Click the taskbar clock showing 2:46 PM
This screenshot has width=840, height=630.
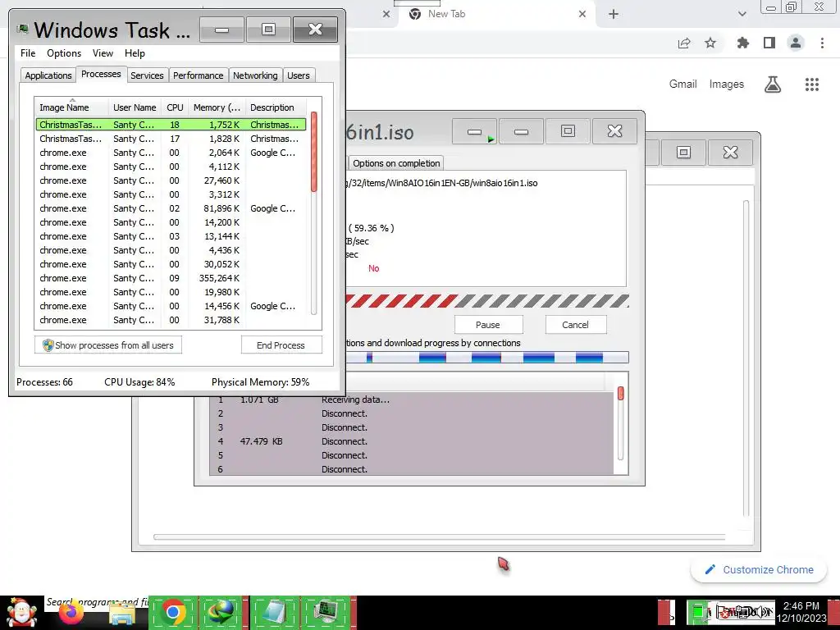point(801,612)
